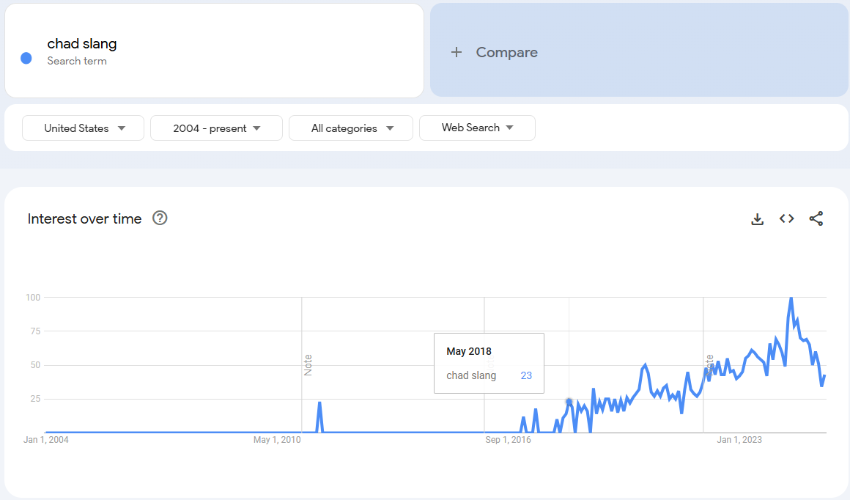
Task: Click the 50 value on the y-axis
Action: point(35,365)
